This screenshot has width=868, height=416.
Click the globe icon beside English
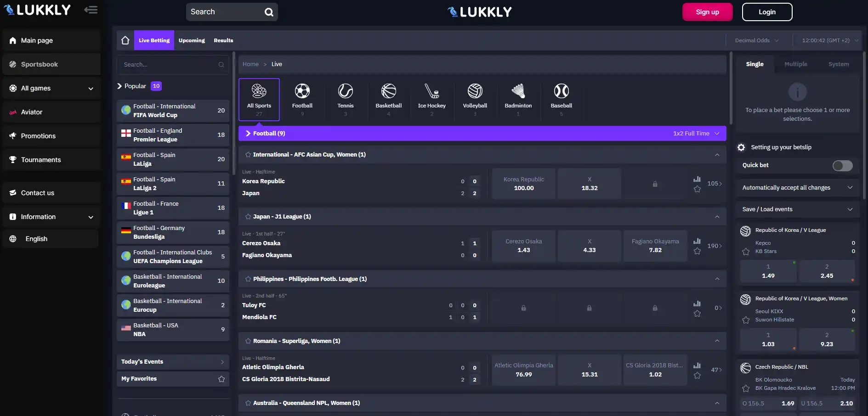pos(13,239)
